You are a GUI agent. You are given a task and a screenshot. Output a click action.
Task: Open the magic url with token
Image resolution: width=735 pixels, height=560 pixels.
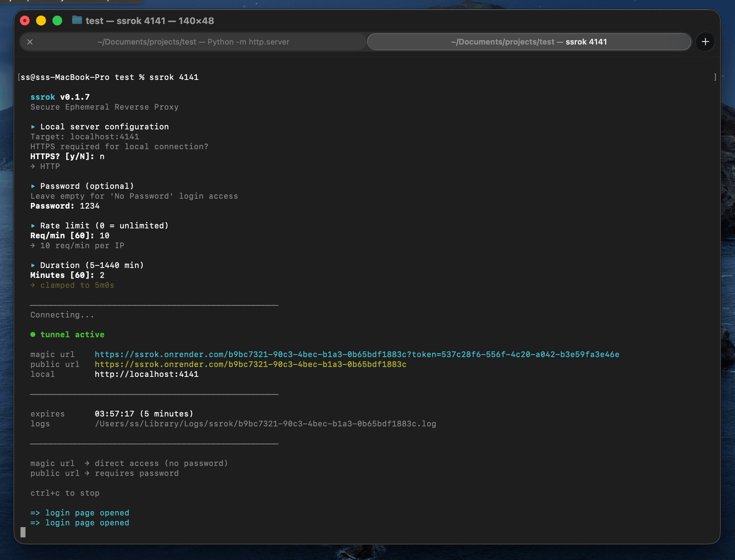[356, 354]
